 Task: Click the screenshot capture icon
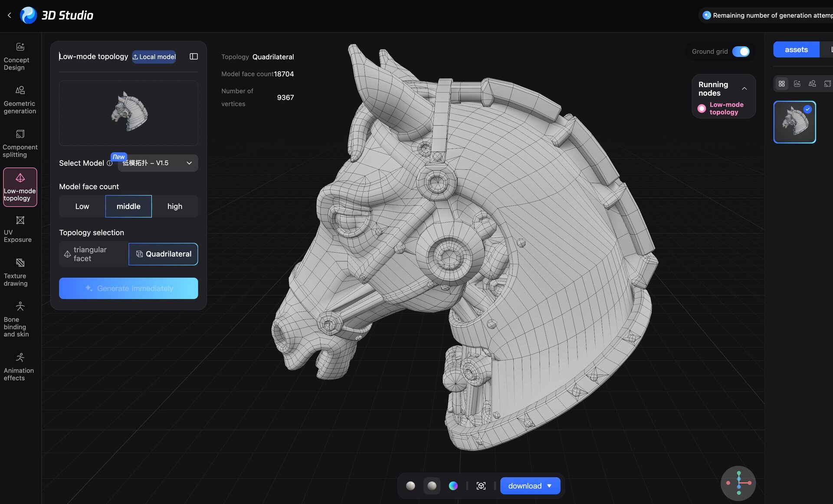[481, 486]
